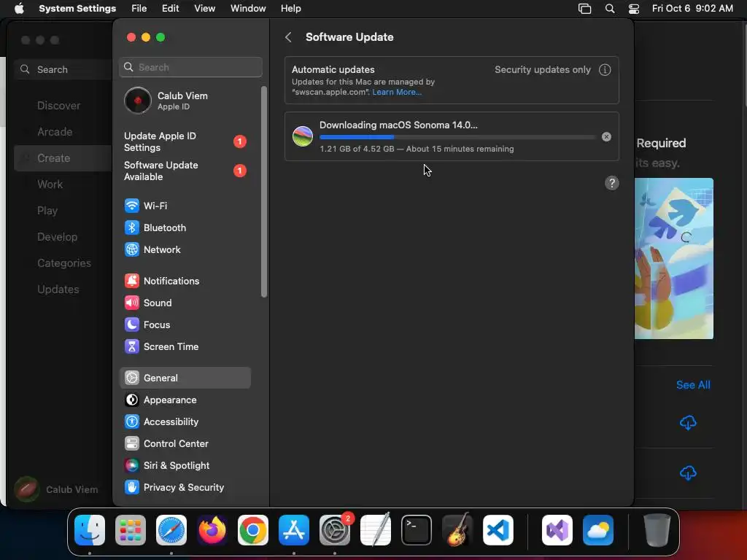Open Finder from the Dock
The width and height of the screenshot is (747, 560).
[x=90, y=530]
